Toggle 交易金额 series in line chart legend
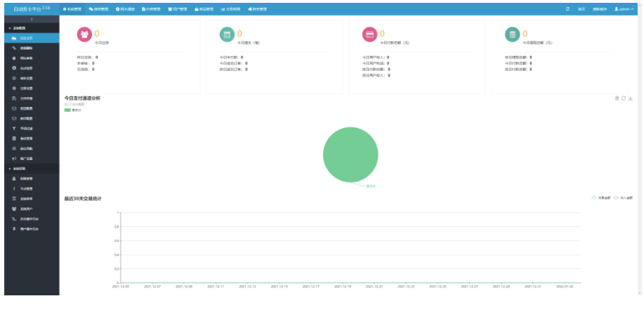The image size is (644, 318). coord(601,198)
